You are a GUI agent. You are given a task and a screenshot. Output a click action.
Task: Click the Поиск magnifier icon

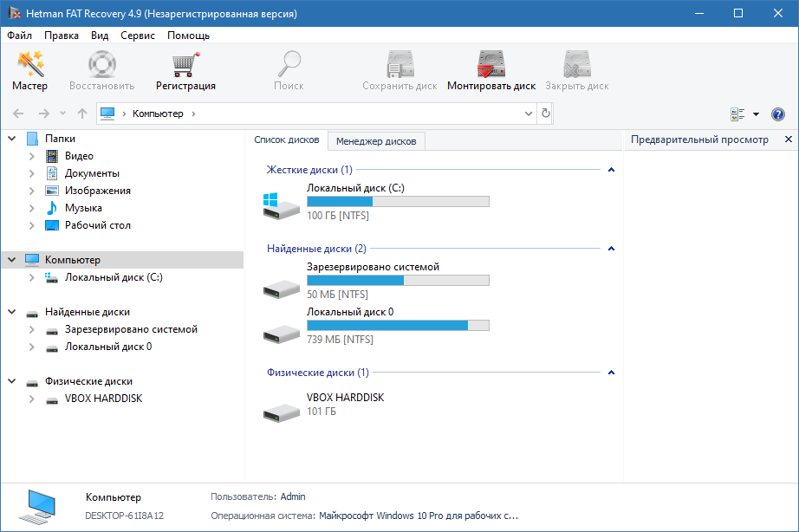click(289, 64)
